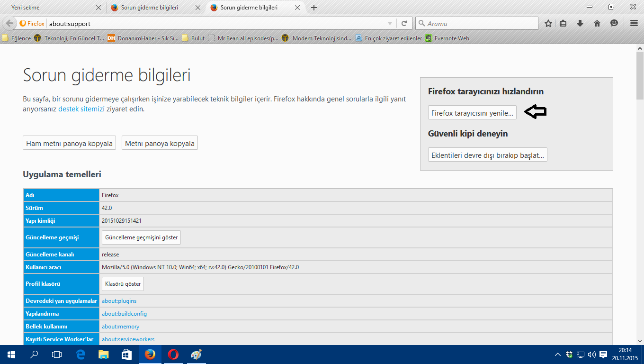
Task: Click the scrollbar up arrow
Action: [640, 48]
